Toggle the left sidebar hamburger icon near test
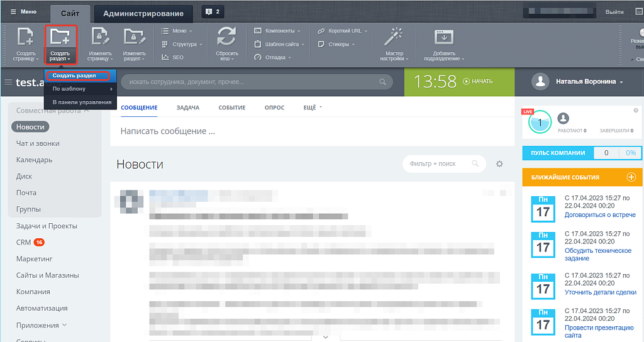The width and height of the screenshot is (644, 342). (8, 82)
